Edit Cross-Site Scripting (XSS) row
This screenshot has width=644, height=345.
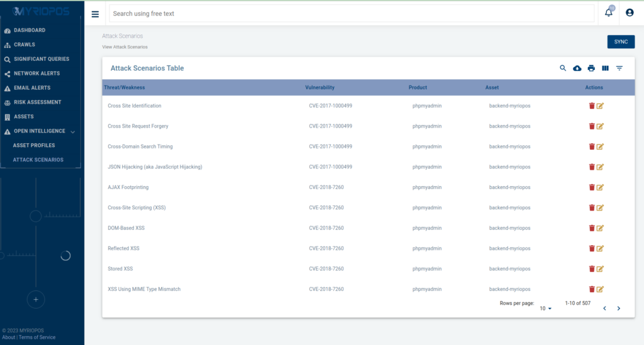click(x=600, y=207)
